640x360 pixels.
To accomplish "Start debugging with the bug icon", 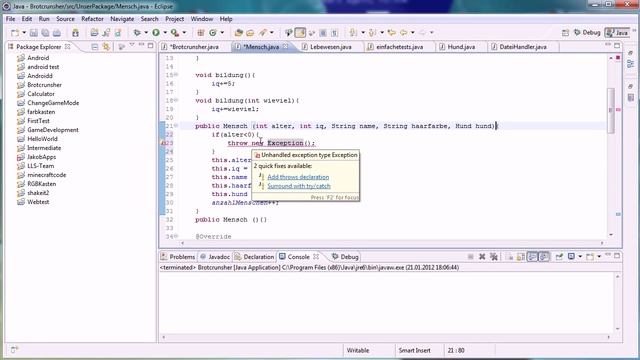I will coord(137,33).
